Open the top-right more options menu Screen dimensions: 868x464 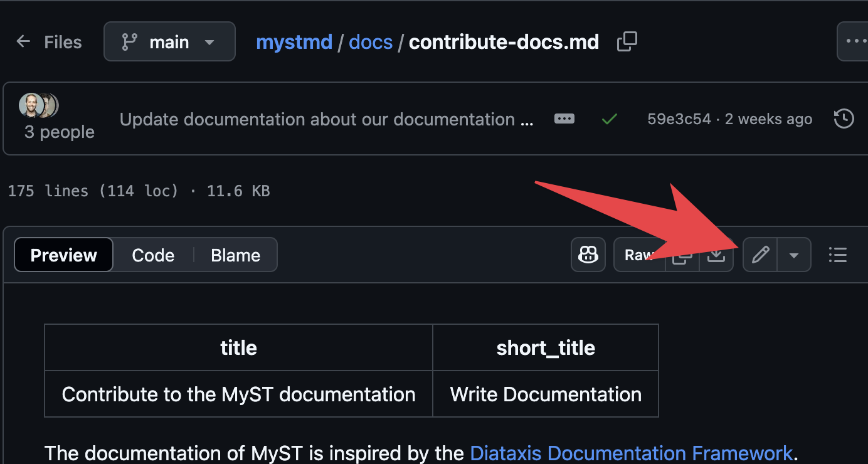click(859, 40)
